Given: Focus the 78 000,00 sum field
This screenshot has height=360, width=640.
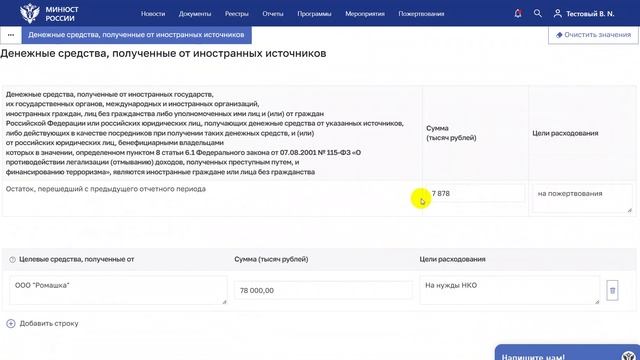Looking at the screenshot, I should (323, 291).
